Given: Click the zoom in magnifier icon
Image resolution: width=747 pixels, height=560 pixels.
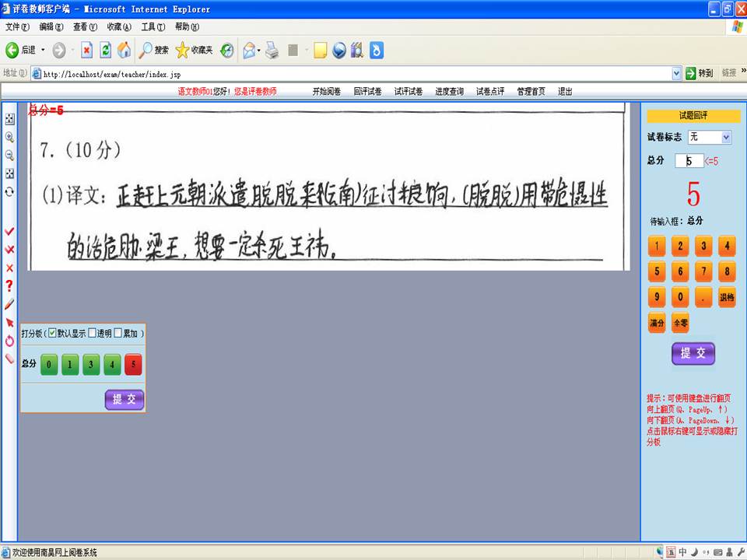Looking at the screenshot, I should [x=9, y=137].
